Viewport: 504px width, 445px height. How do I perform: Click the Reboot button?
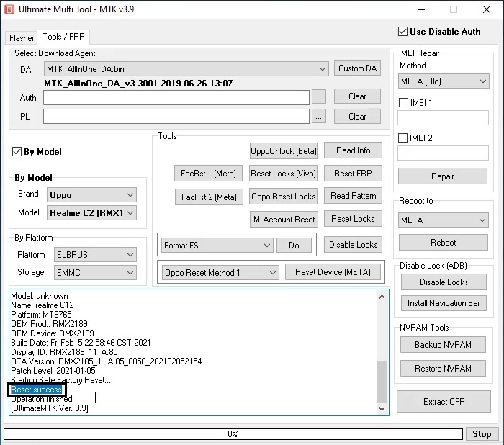click(x=444, y=243)
